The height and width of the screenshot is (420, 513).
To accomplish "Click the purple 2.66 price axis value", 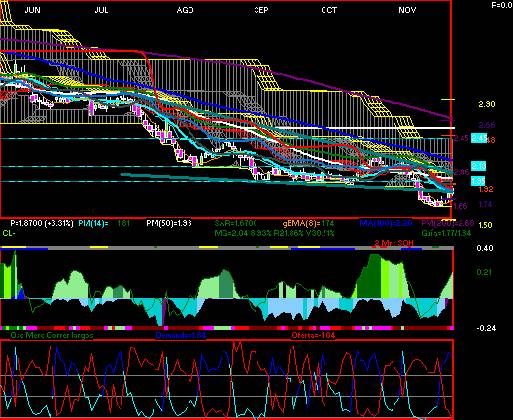I will pyautogui.click(x=487, y=125).
